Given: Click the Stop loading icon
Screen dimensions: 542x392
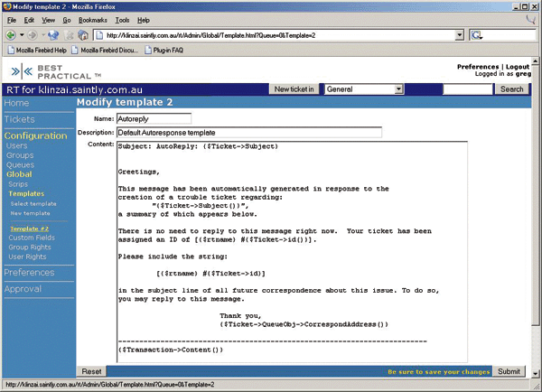Looking at the screenshot, I should pos(69,34).
